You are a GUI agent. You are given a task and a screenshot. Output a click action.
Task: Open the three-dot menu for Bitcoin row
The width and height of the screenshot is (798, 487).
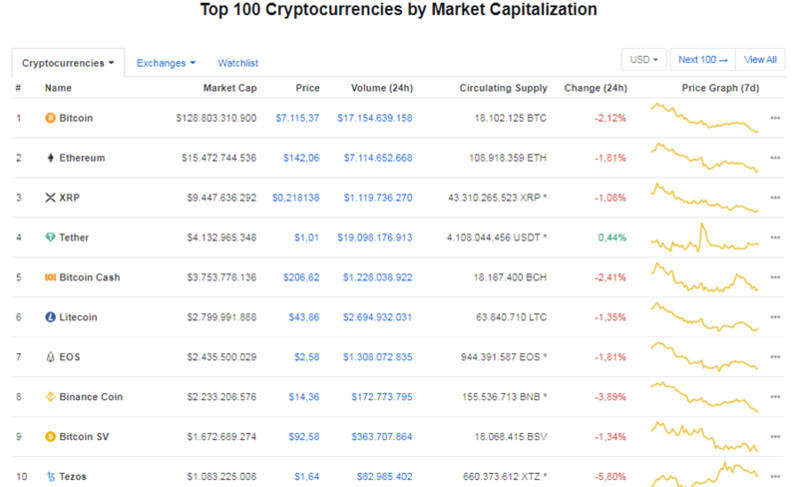(x=775, y=118)
